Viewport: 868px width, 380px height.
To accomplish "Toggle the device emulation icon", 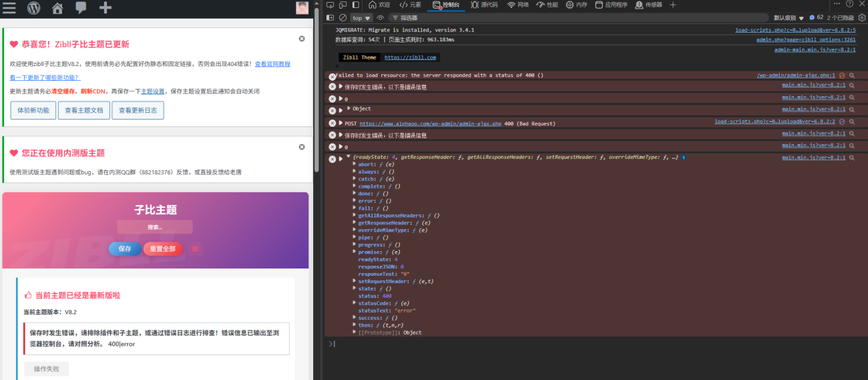I will click(x=343, y=5).
